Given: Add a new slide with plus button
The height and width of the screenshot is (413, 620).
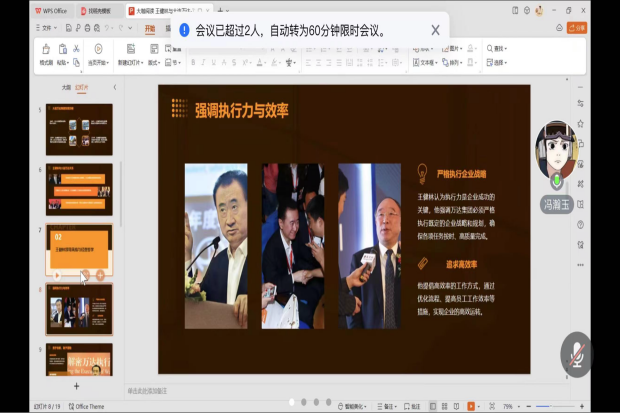Looking at the screenshot, I should click(76, 386).
